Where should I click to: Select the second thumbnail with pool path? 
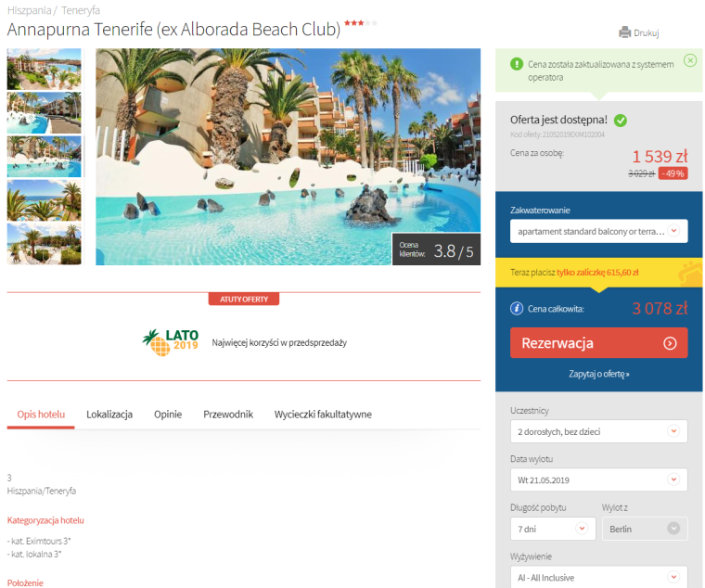click(x=45, y=113)
